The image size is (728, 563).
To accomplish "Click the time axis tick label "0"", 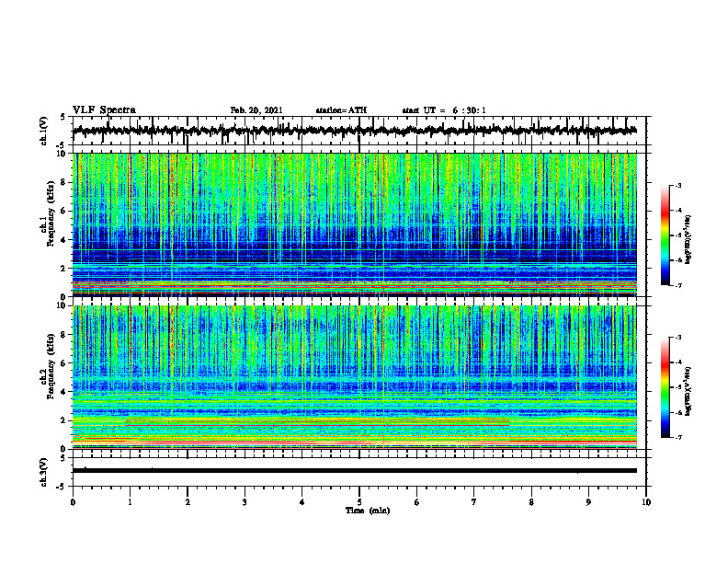I will (73, 502).
